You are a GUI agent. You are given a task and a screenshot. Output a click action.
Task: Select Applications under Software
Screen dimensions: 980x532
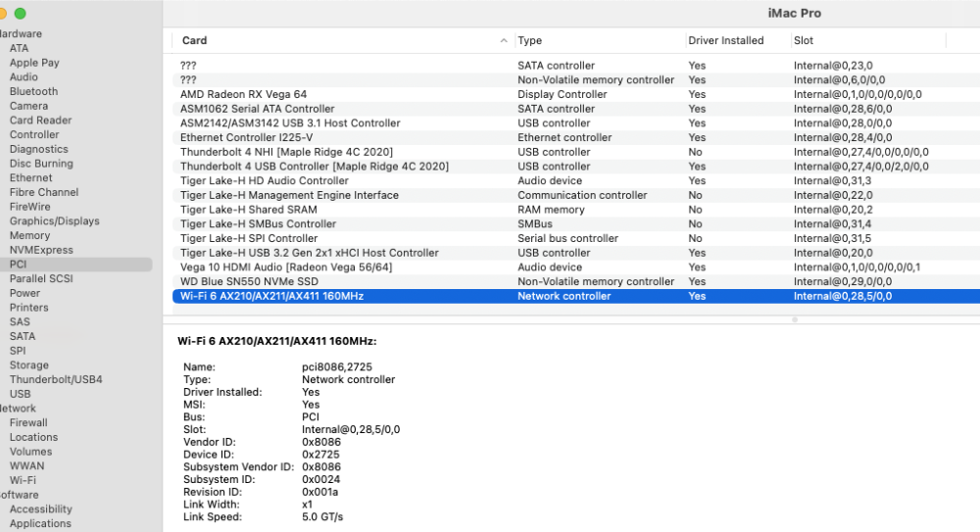pos(40,523)
